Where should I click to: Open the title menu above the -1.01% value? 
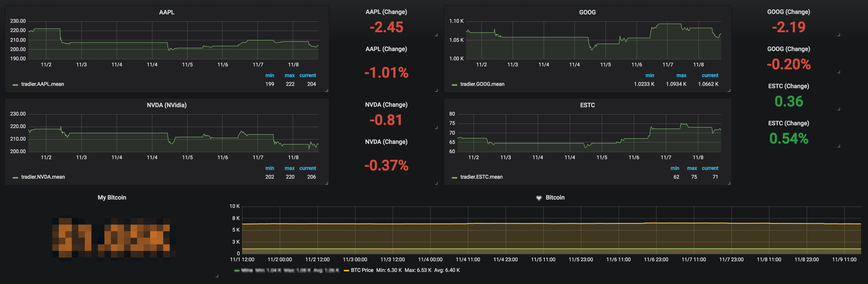[386, 49]
